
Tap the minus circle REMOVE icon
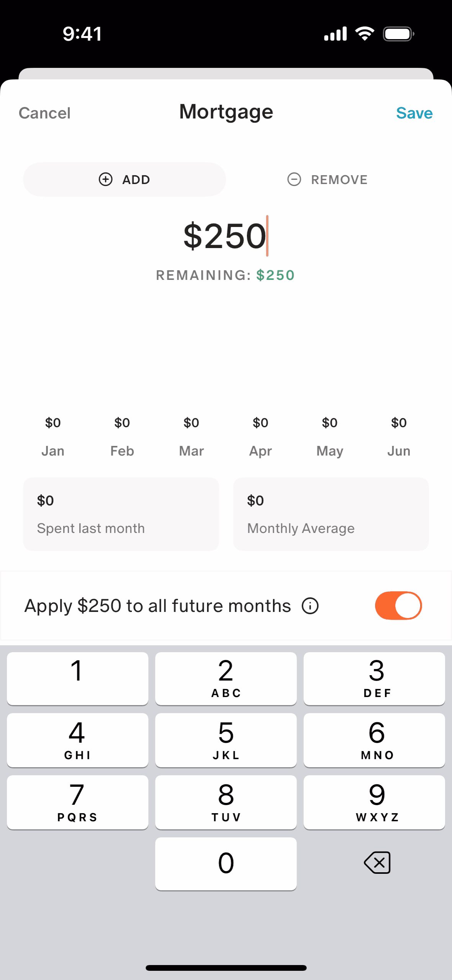pos(294,179)
